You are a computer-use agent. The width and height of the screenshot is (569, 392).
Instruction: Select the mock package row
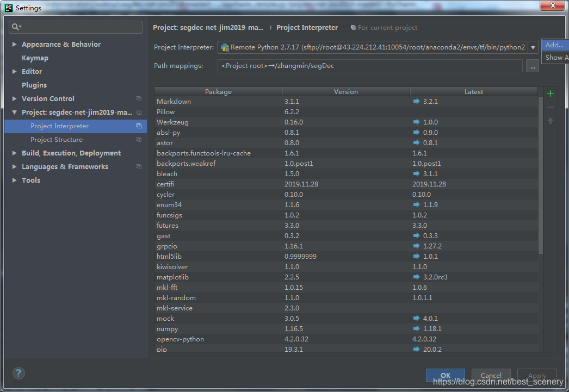point(346,319)
